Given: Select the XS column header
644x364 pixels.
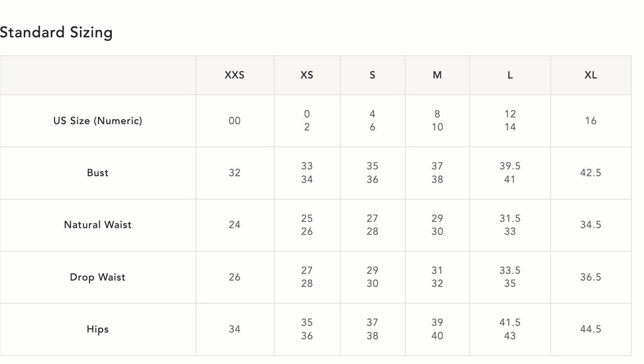Looking at the screenshot, I should click(307, 75).
